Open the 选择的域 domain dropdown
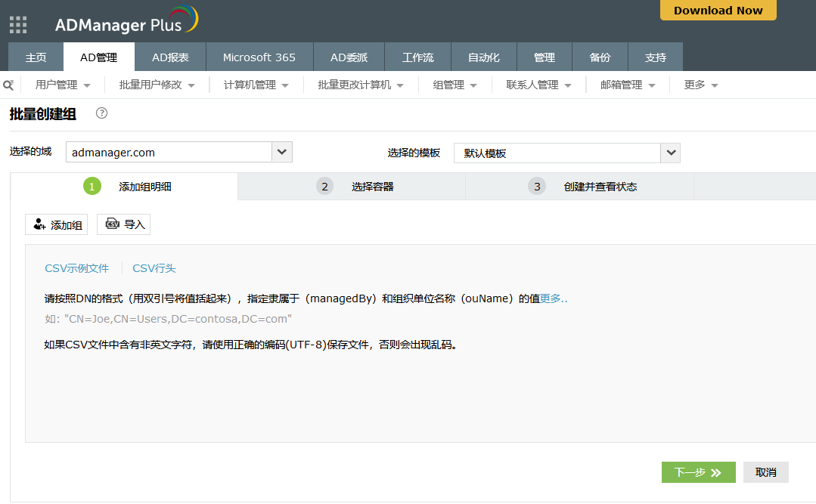 [281, 152]
